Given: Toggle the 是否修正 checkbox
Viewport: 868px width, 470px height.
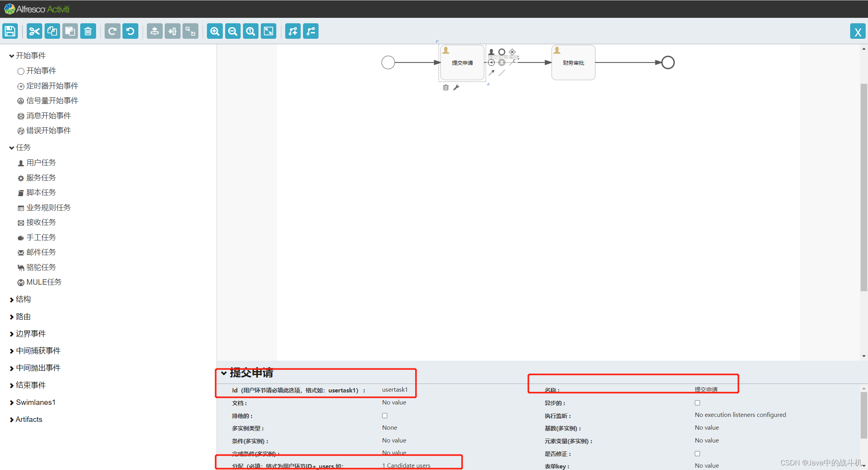Looking at the screenshot, I should pyautogui.click(x=697, y=453).
